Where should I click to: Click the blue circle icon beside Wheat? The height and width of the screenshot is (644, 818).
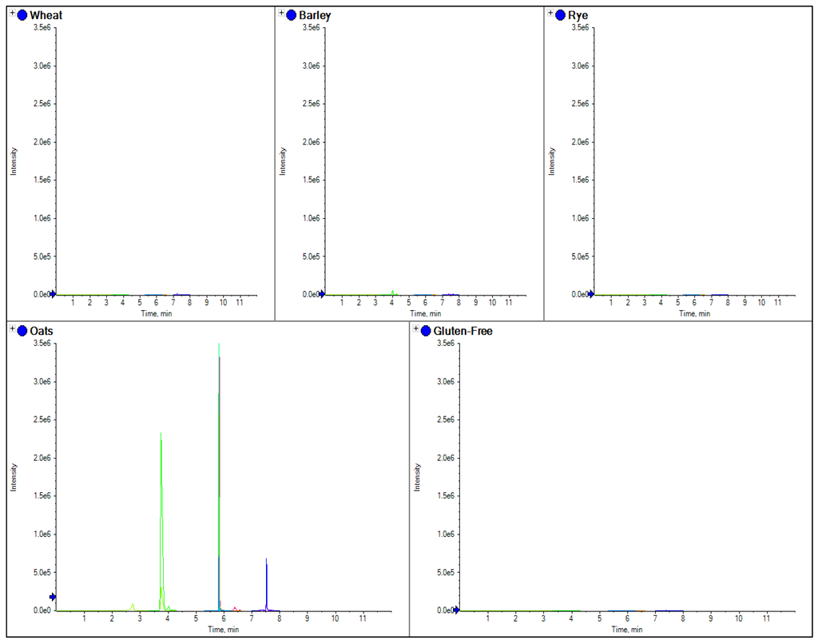click(22, 15)
